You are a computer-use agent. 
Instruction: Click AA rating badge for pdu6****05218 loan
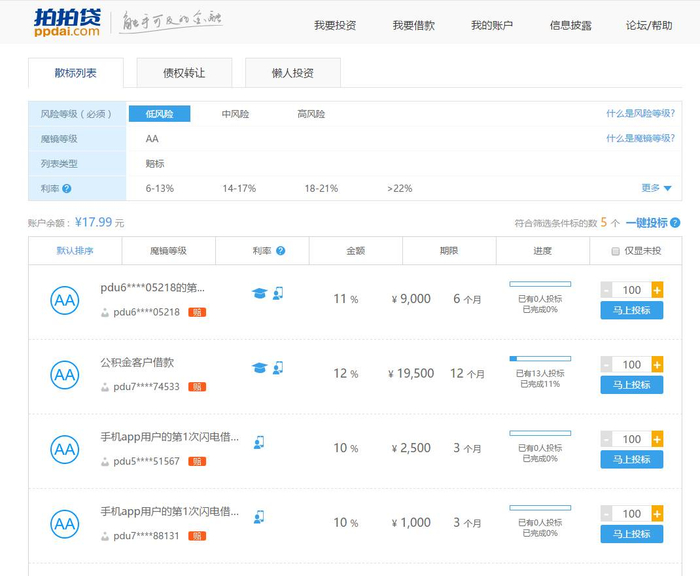(65, 300)
